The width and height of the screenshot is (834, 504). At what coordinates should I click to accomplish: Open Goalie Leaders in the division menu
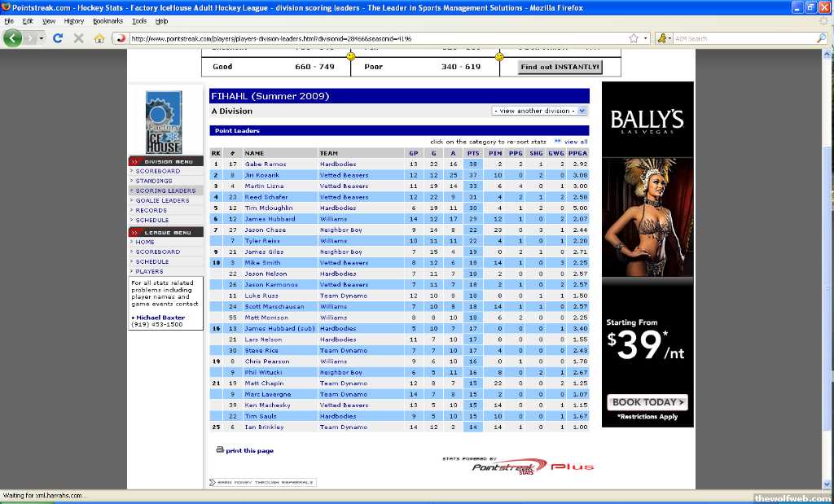tap(162, 200)
